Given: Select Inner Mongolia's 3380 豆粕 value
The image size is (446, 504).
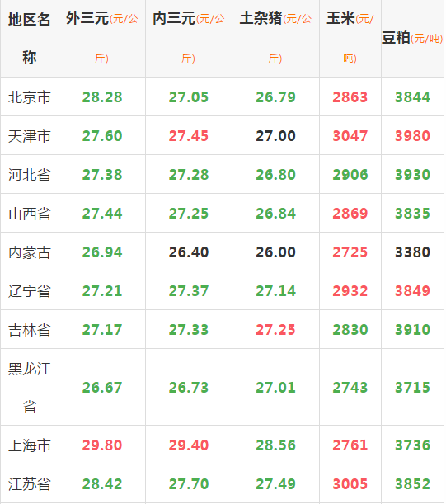Looking at the screenshot, I should point(412,252).
